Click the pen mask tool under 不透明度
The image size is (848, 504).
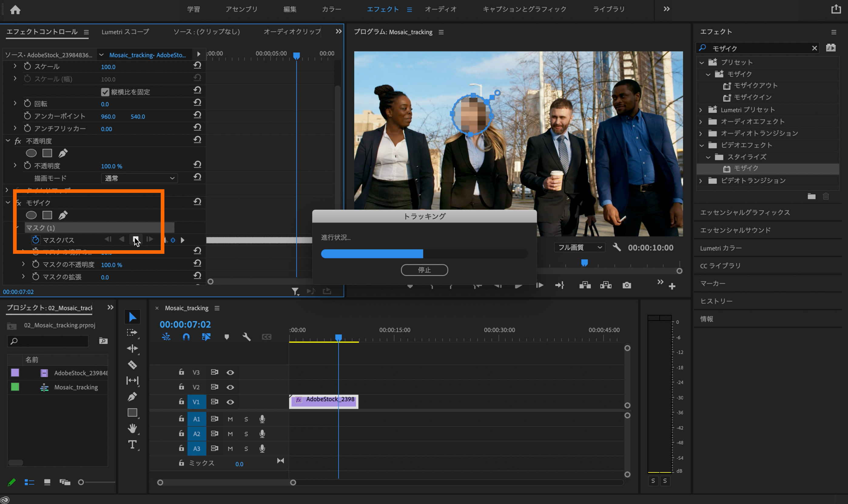point(63,153)
